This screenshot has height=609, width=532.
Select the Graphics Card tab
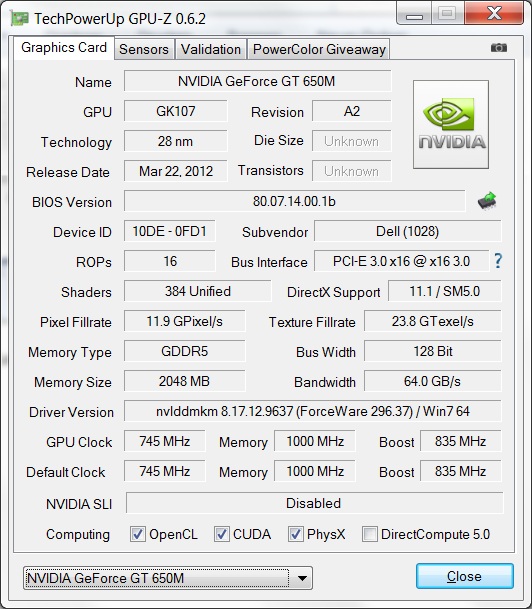click(x=64, y=48)
